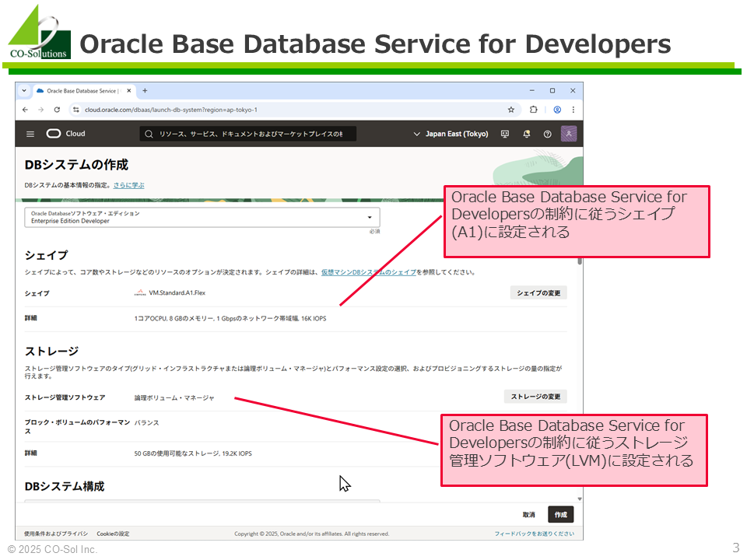Screen dimensions: 747x560
Task: Click the site information icon in address bar
Action: coord(75,110)
